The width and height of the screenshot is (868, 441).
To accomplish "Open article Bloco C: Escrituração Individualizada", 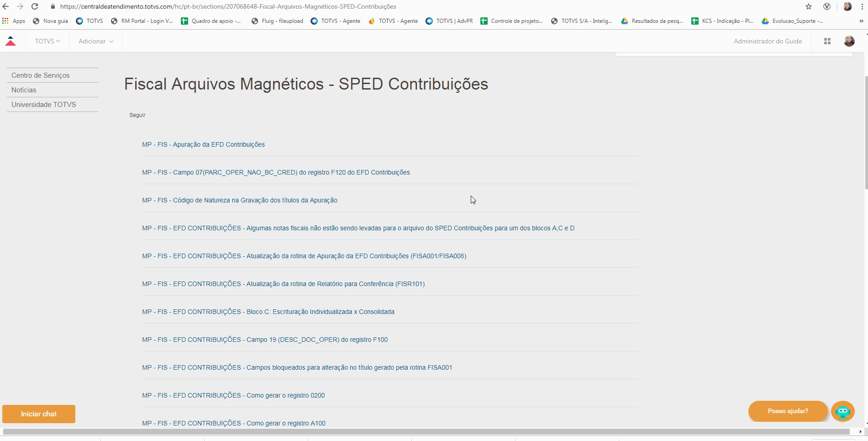I will [268, 312].
